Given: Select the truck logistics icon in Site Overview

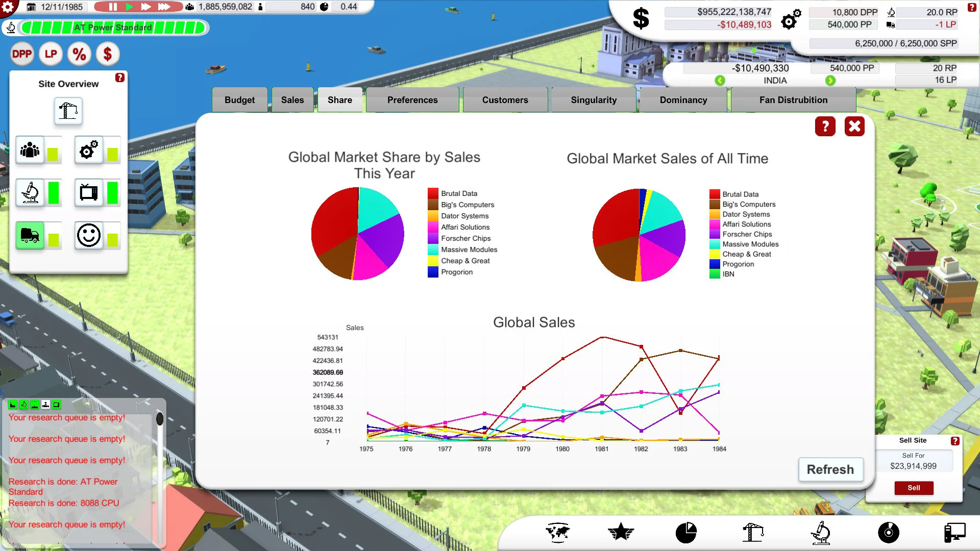Looking at the screenshot, I should pyautogui.click(x=31, y=235).
